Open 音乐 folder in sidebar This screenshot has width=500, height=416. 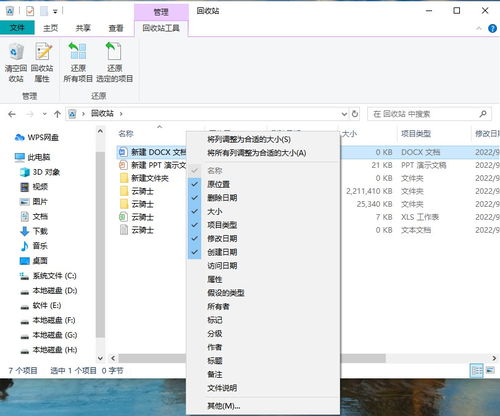34,246
